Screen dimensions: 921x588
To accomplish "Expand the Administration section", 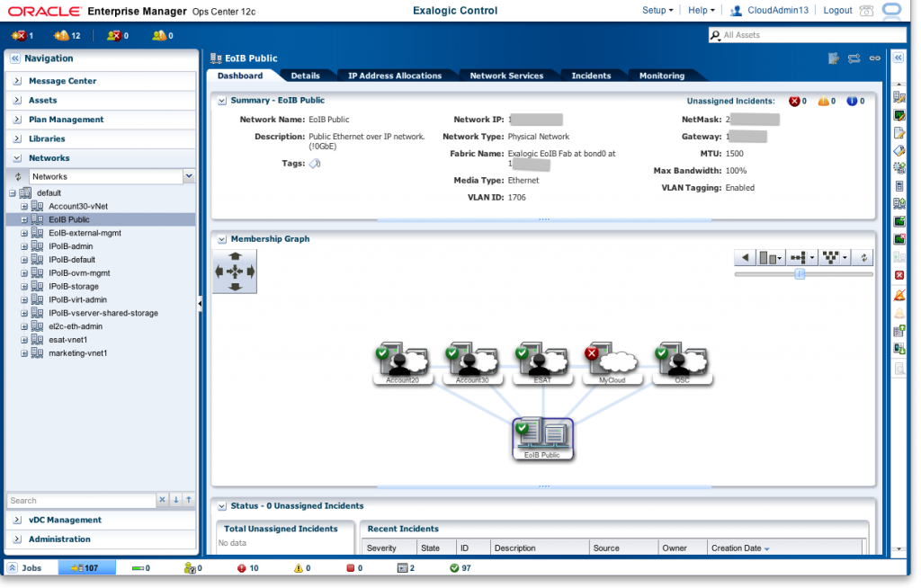I will pyautogui.click(x=18, y=539).
